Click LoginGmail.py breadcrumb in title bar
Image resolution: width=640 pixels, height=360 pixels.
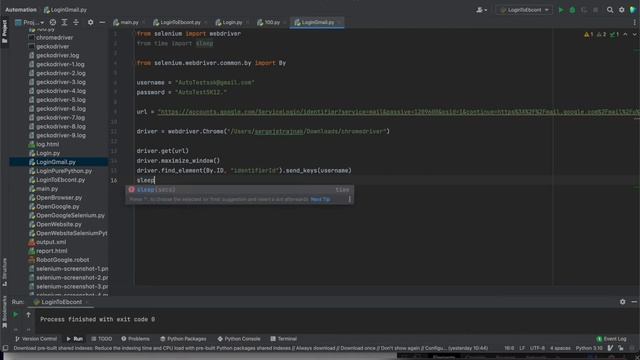(x=66, y=10)
